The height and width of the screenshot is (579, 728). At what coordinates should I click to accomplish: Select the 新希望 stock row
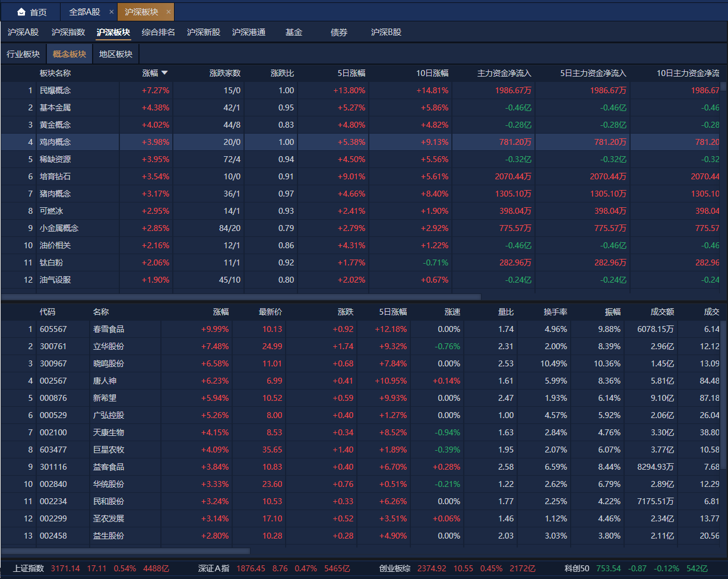105,398
